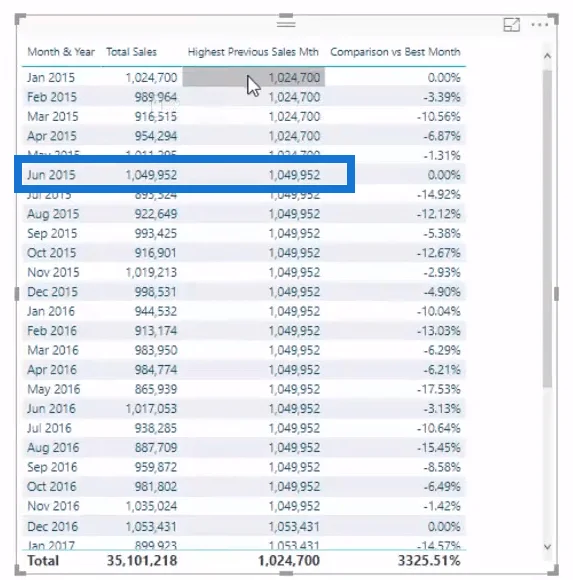573x580 pixels.
Task: Open Focus mode for the table visual
Action: pos(512,25)
